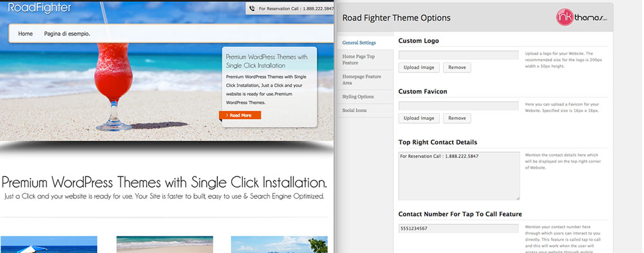
Task: Click the slider heading Premium WordPress Themes
Action: (267, 61)
